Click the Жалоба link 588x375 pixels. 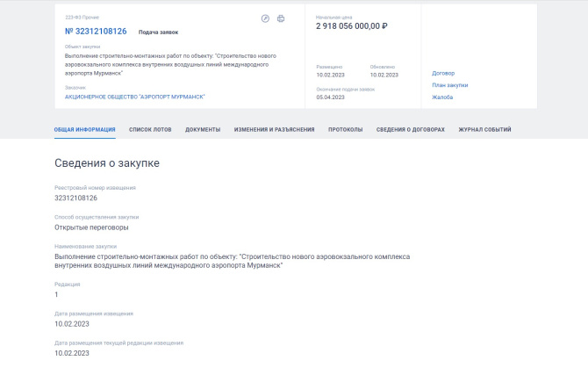442,97
